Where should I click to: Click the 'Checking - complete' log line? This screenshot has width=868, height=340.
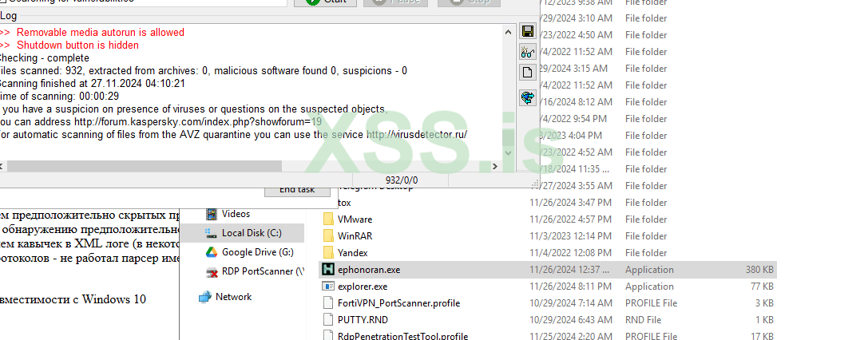pos(44,58)
